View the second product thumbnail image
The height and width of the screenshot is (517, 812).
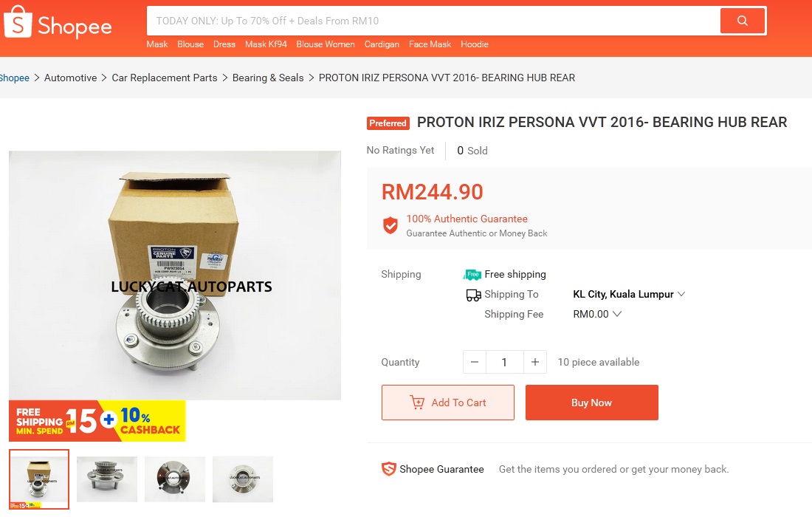[x=107, y=479]
